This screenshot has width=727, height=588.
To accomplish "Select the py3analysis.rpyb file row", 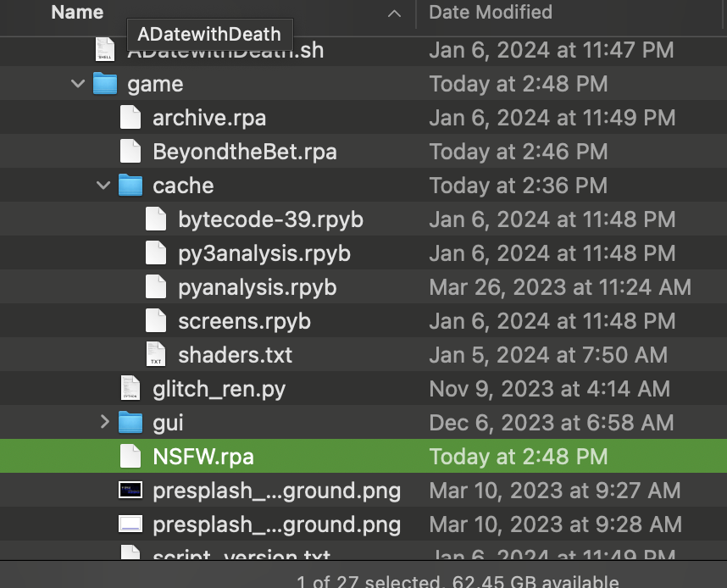I will [x=264, y=253].
